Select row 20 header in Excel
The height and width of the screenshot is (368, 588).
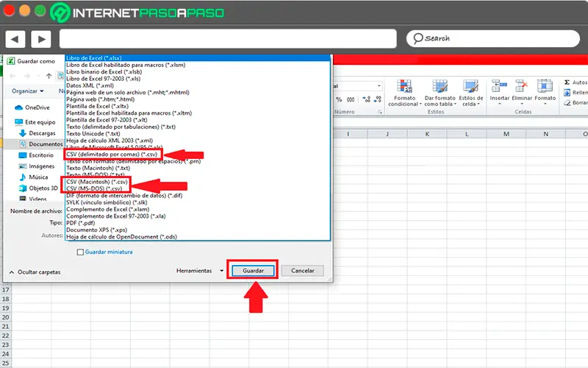click(5, 317)
